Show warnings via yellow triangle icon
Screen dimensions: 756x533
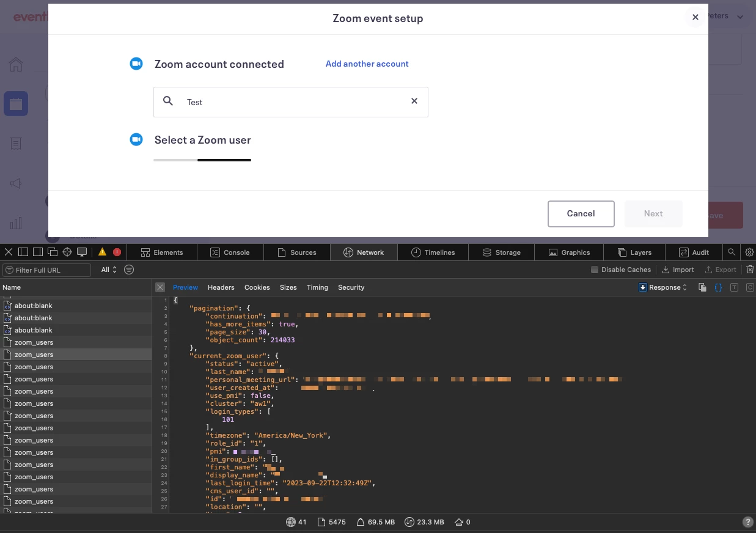(102, 252)
